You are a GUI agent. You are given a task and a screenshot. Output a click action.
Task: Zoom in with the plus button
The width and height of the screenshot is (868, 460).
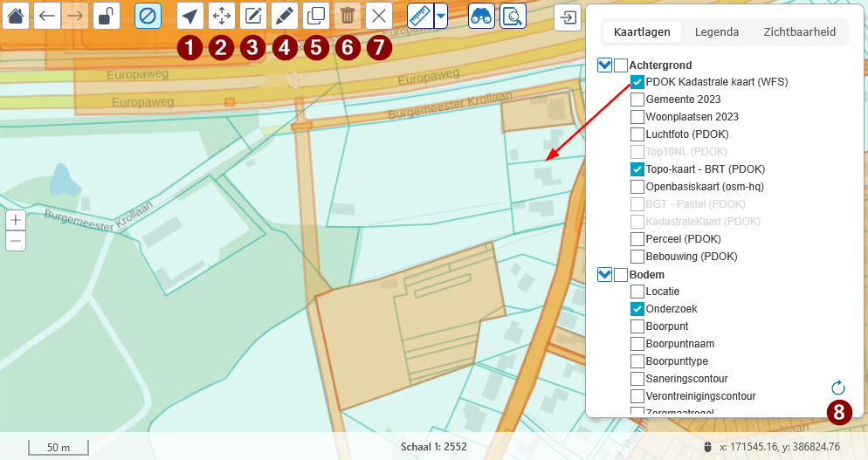pos(16,220)
